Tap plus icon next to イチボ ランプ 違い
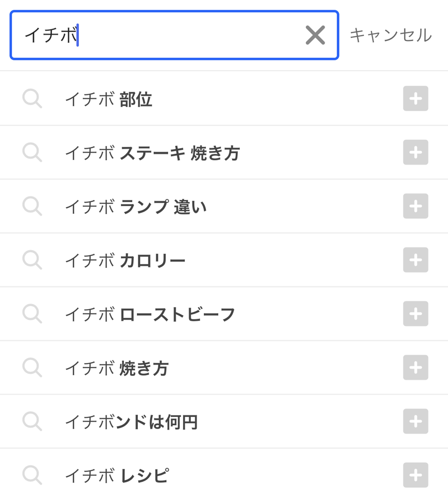Viewport: 448px width, 493px height. [x=415, y=206]
